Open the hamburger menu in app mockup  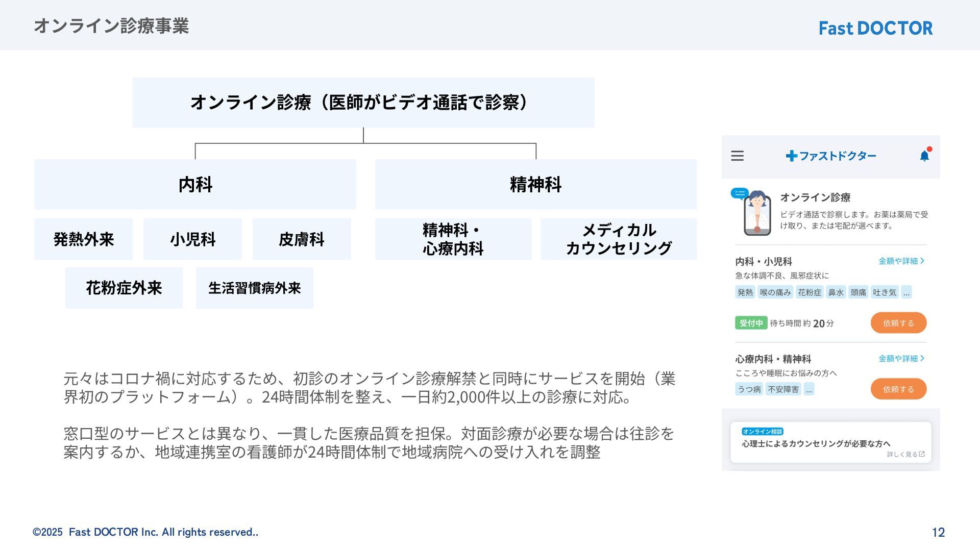coord(737,156)
